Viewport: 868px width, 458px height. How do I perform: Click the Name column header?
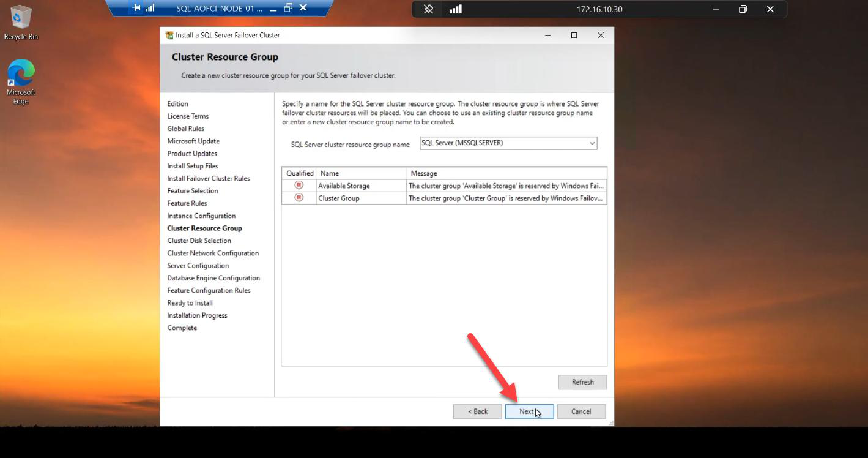click(x=362, y=173)
